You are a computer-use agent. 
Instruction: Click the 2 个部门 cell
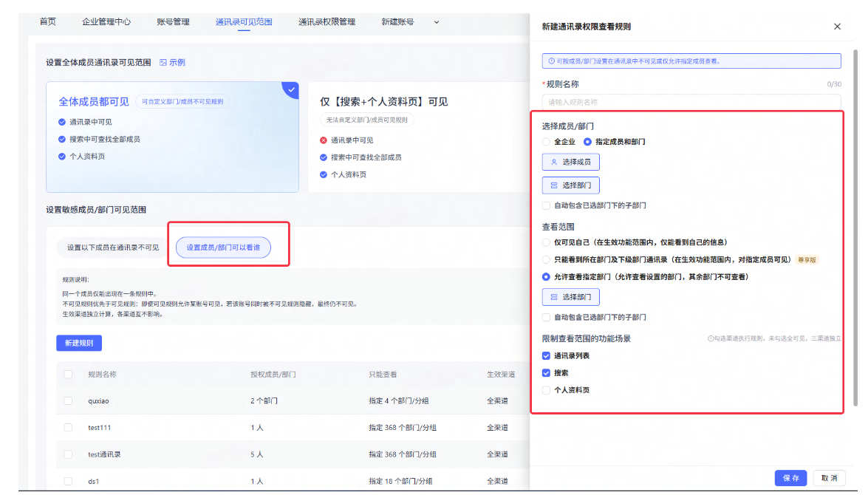tap(264, 401)
